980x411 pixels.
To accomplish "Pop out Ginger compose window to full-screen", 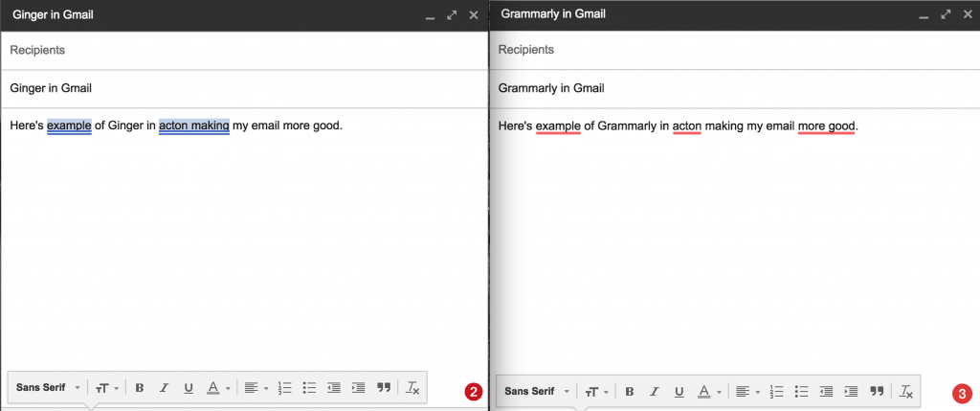I will pyautogui.click(x=452, y=14).
